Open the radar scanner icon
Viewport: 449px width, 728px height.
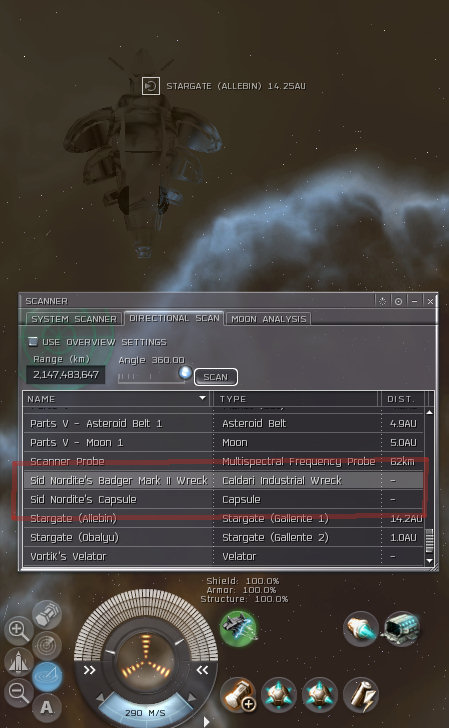point(47,645)
